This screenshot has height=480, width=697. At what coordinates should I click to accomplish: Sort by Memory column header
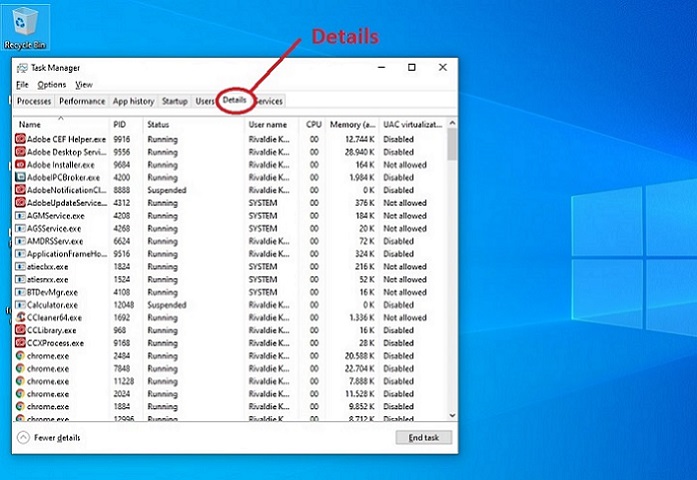353,124
